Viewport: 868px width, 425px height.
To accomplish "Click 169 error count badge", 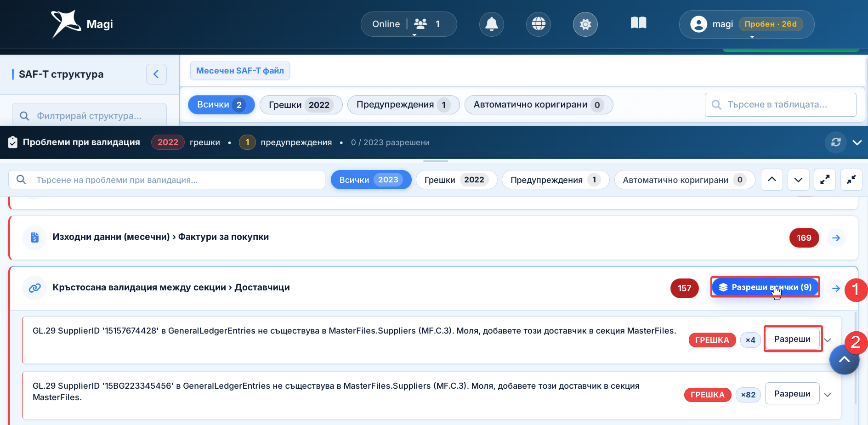I will point(804,238).
